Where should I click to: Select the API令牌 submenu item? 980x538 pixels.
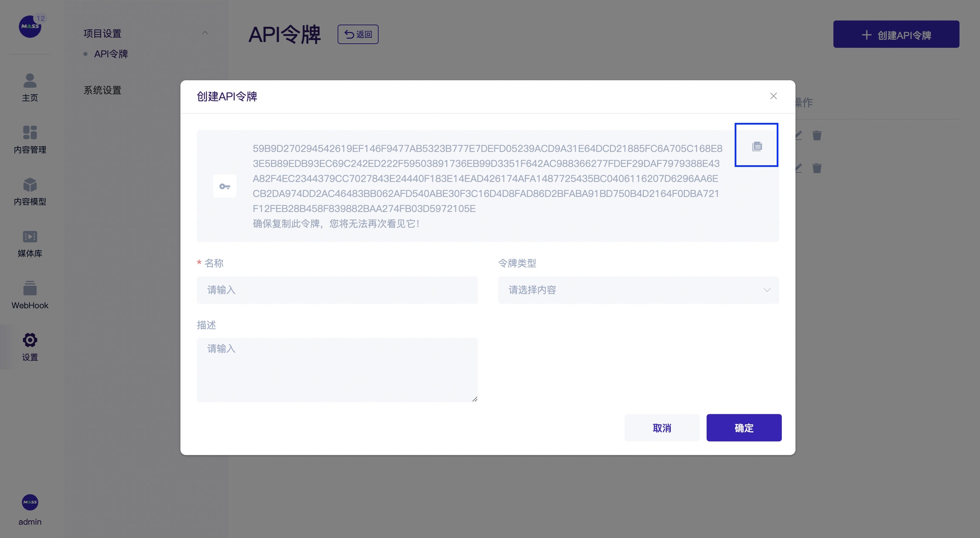pyautogui.click(x=111, y=54)
